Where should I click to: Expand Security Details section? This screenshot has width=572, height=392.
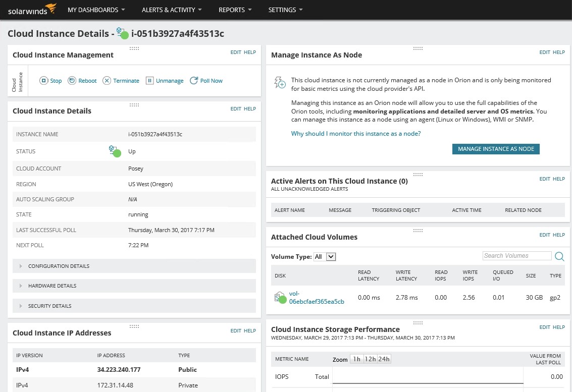134,306
